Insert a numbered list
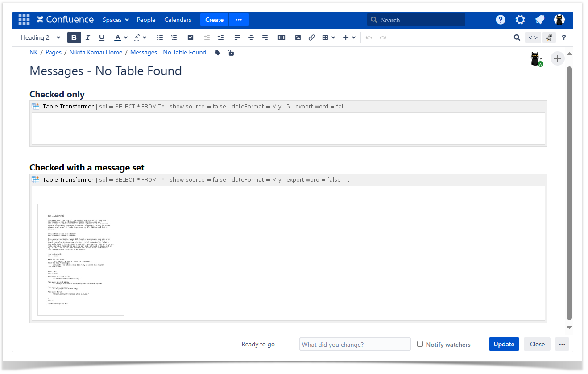The height and width of the screenshot is (374, 588). pyautogui.click(x=174, y=37)
